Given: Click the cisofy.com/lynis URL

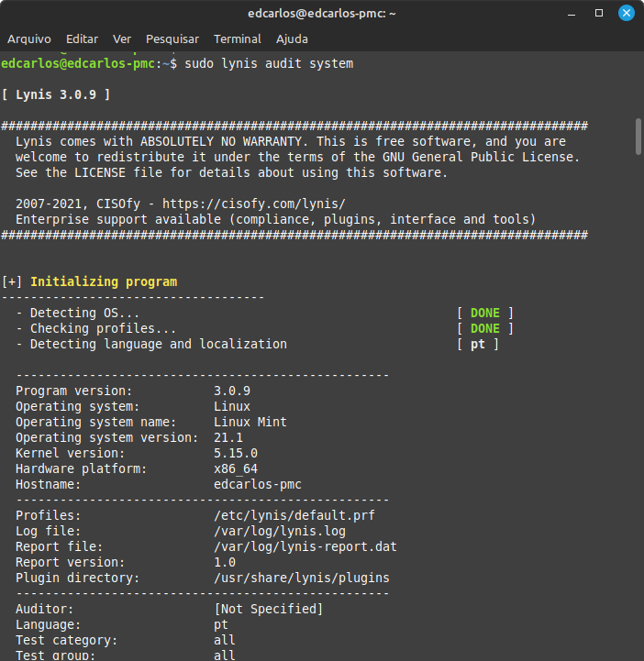Looking at the screenshot, I should click(x=264, y=204).
